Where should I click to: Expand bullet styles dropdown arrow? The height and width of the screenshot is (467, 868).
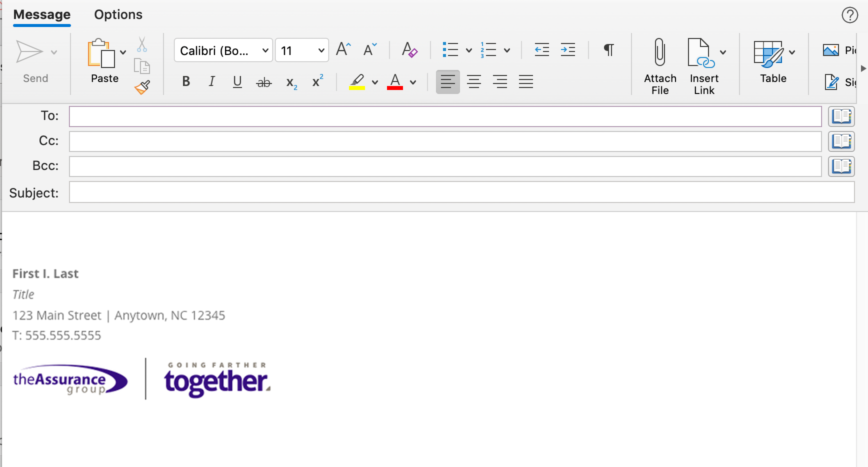pyautogui.click(x=469, y=50)
